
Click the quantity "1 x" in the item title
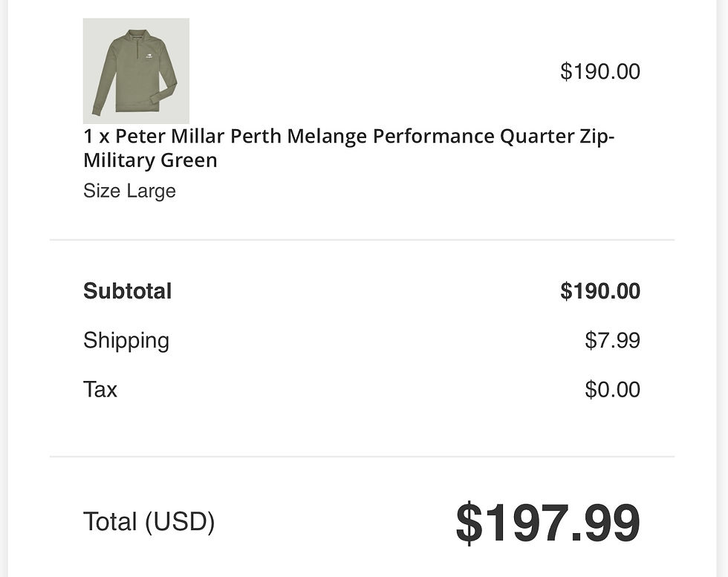(96, 137)
